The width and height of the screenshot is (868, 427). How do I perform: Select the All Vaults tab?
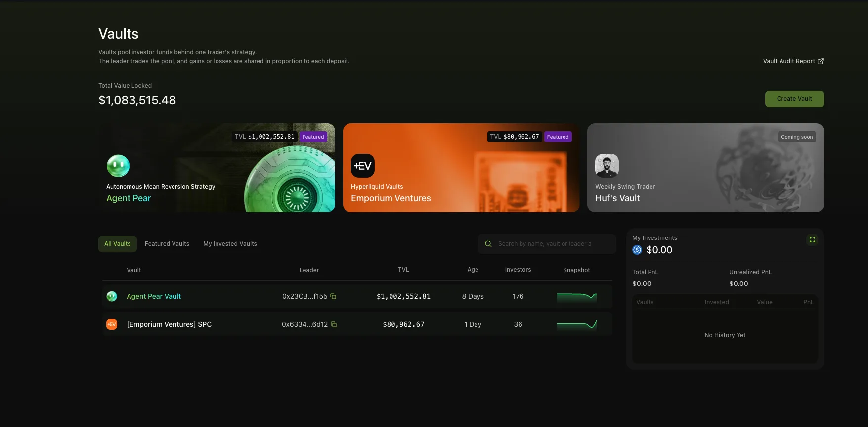[x=118, y=244]
